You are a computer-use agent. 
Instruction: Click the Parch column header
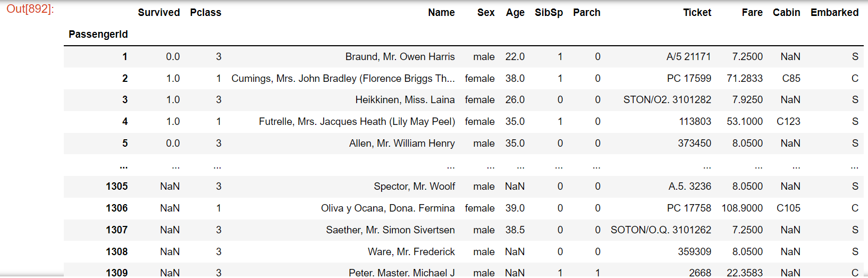click(586, 13)
